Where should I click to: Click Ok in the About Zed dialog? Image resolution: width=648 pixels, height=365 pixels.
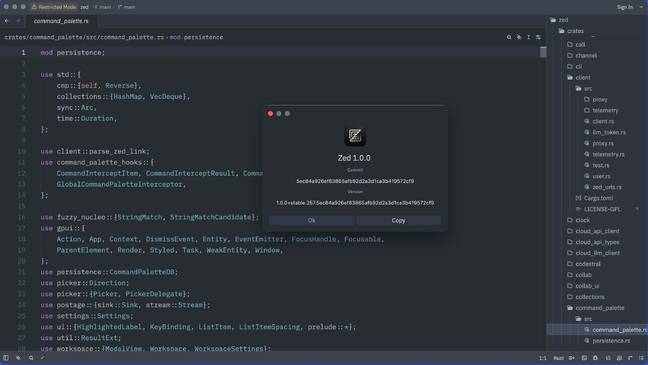[311, 220]
